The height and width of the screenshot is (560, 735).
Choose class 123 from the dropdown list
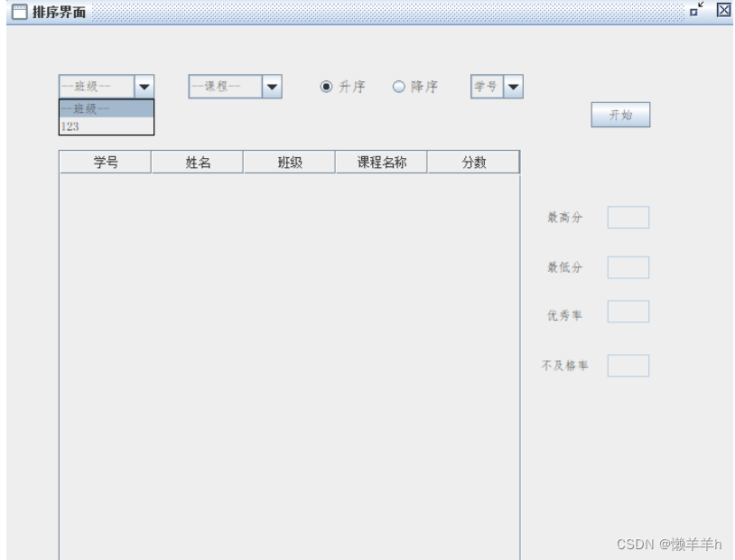pyautogui.click(x=107, y=126)
